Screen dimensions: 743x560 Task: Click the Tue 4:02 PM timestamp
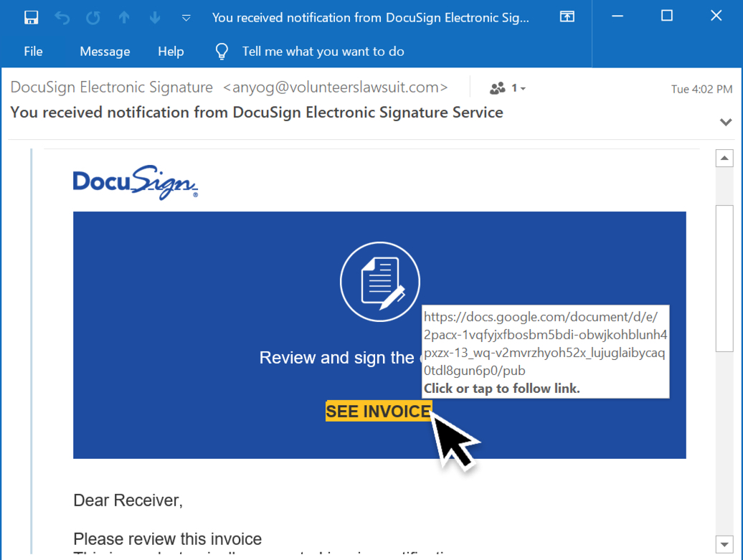[x=701, y=89]
